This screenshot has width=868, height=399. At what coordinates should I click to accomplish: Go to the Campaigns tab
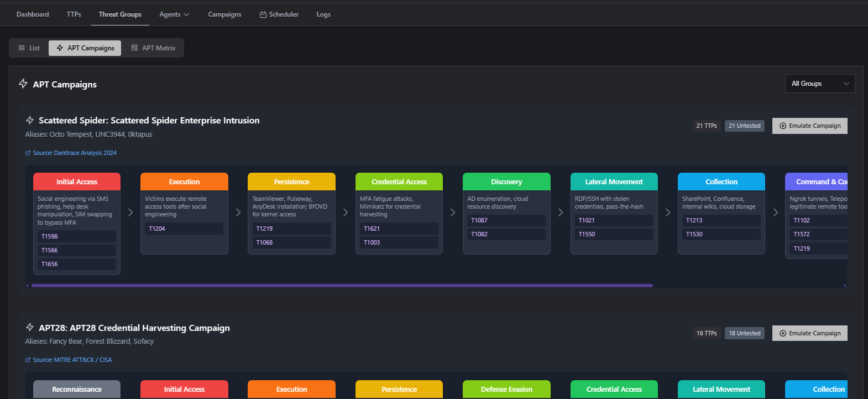point(224,14)
